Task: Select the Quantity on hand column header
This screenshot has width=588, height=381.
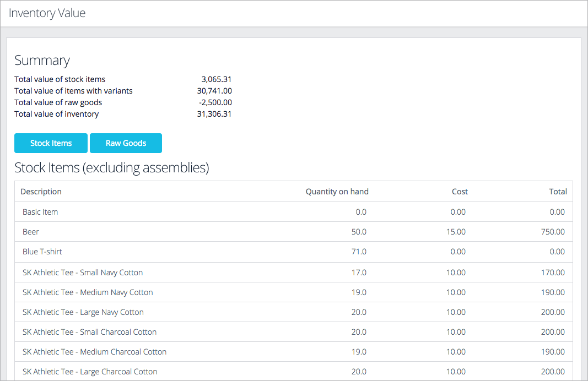Action: [x=337, y=192]
